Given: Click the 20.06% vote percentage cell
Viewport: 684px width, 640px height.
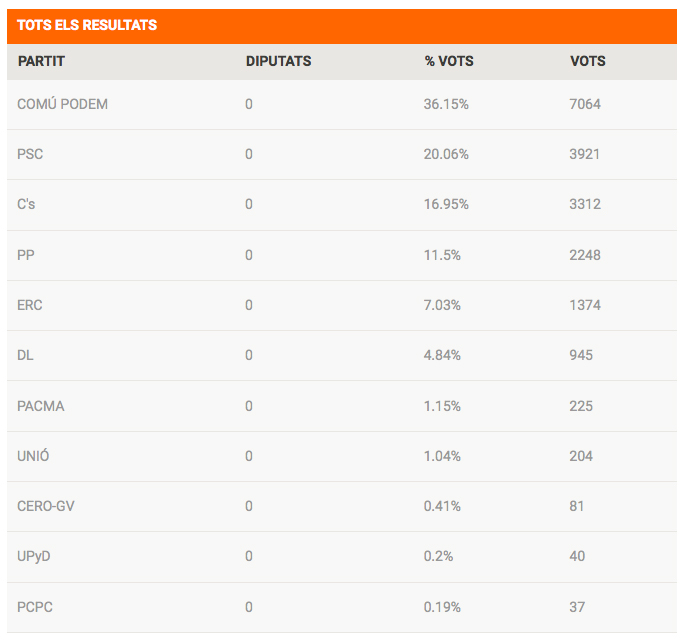Looking at the screenshot, I should point(446,154).
